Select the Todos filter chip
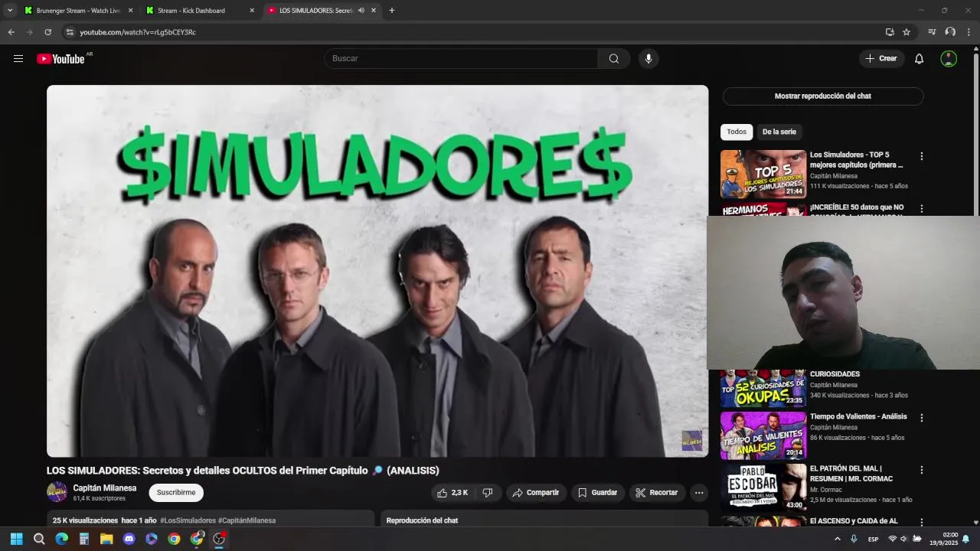Viewport: 980px width, 551px height. 737,132
